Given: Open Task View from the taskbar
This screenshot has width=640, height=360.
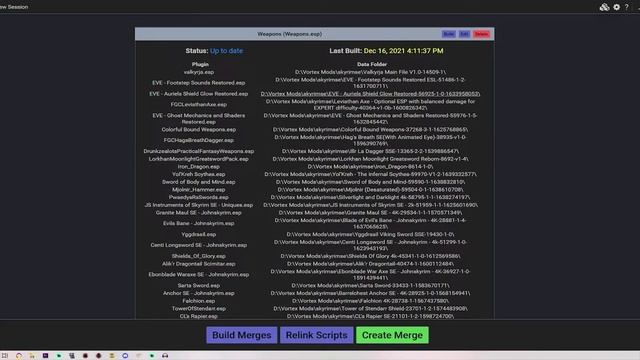Looking at the screenshot, I should point(5,356).
